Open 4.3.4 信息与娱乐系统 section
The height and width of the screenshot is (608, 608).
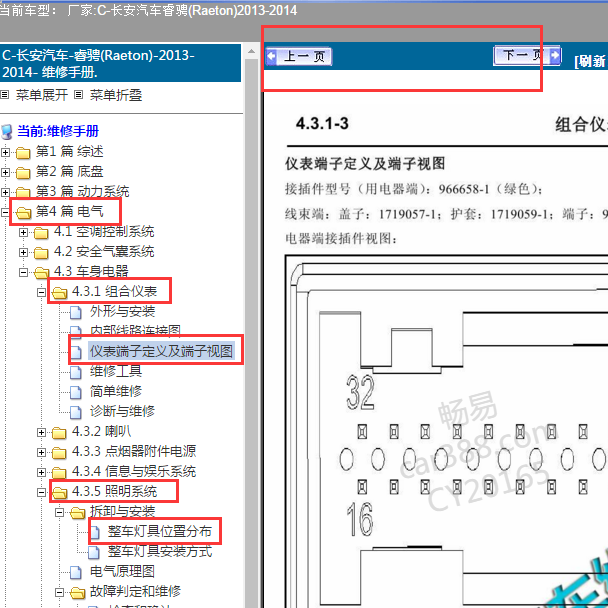[x=134, y=471]
